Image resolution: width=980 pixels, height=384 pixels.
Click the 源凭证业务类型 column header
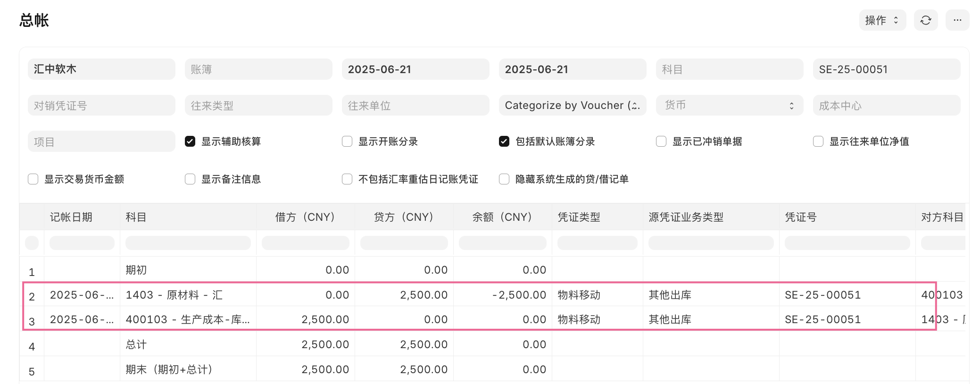click(711, 217)
